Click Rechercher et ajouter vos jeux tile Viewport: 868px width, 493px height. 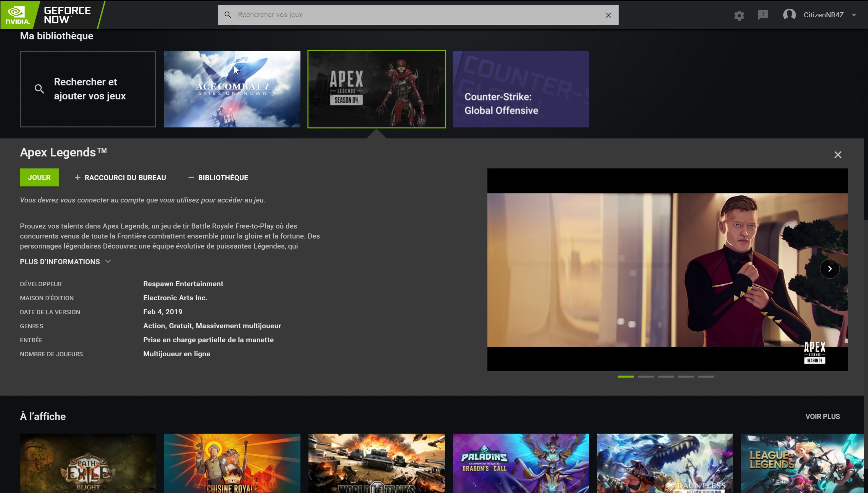pos(88,89)
